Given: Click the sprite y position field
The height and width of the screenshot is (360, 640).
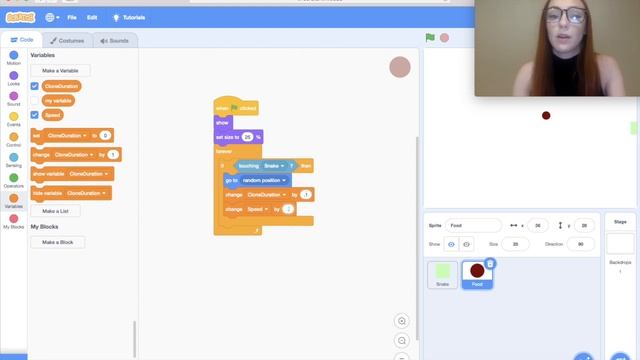Looking at the screenshot, I should click(x=584, y=225).
